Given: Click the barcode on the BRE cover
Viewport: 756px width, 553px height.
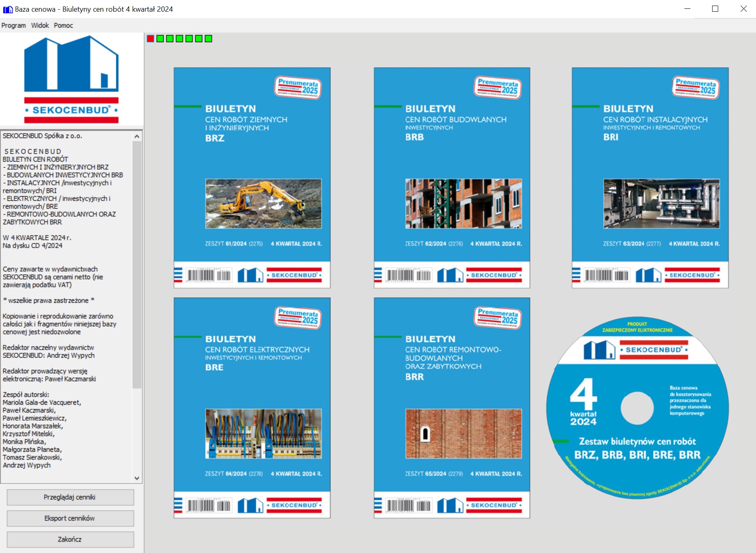Looking at the screenshot, I should pos(209,505).
